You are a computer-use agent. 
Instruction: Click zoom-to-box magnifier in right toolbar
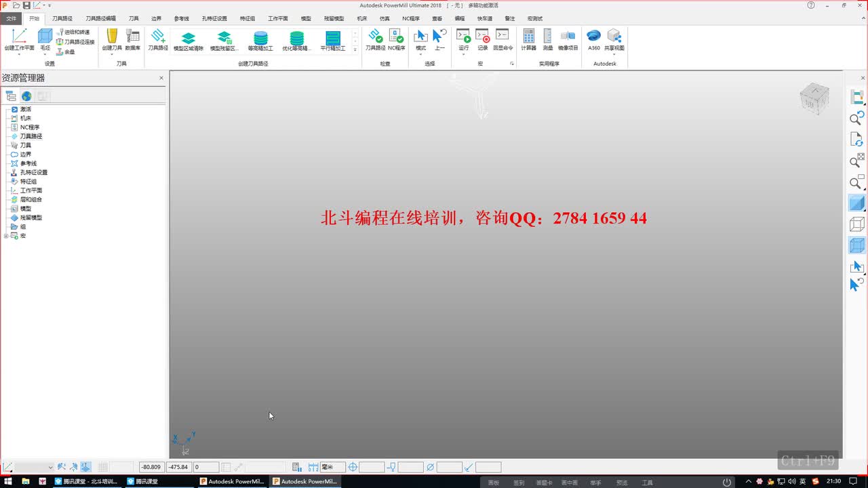click(857, 183)
